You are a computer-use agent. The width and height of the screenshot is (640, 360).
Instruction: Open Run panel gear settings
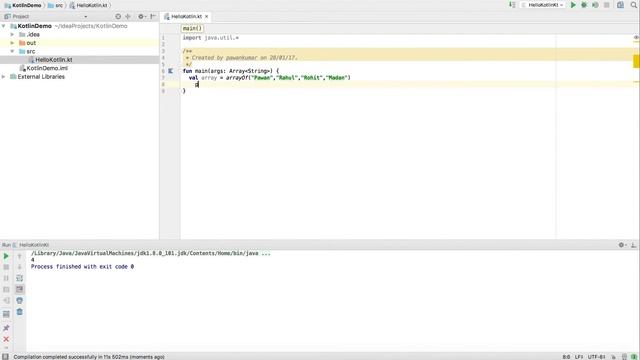[622, 245]
